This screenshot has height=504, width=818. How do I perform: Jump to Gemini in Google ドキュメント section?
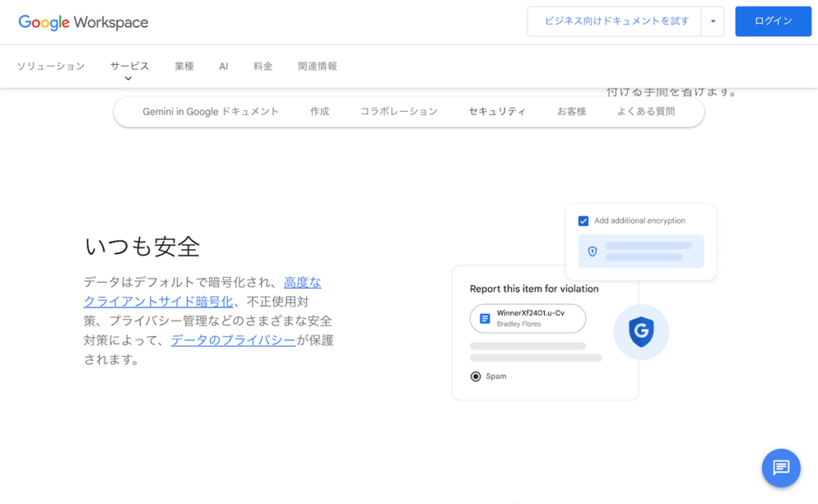click(211, 111)
